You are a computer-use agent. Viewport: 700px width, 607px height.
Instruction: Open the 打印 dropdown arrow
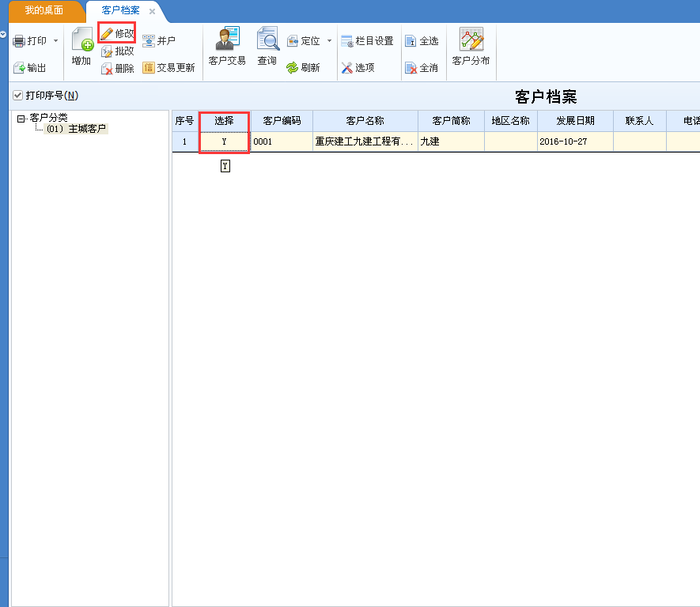(55, 41)
